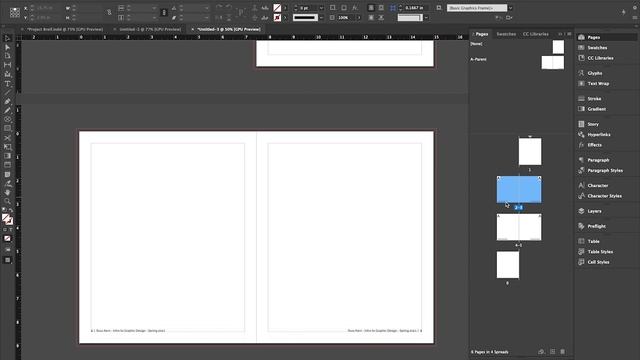Screen dimensions: 640x360
Task: Select the Gradient Feather tool
Action: point(7,165)
